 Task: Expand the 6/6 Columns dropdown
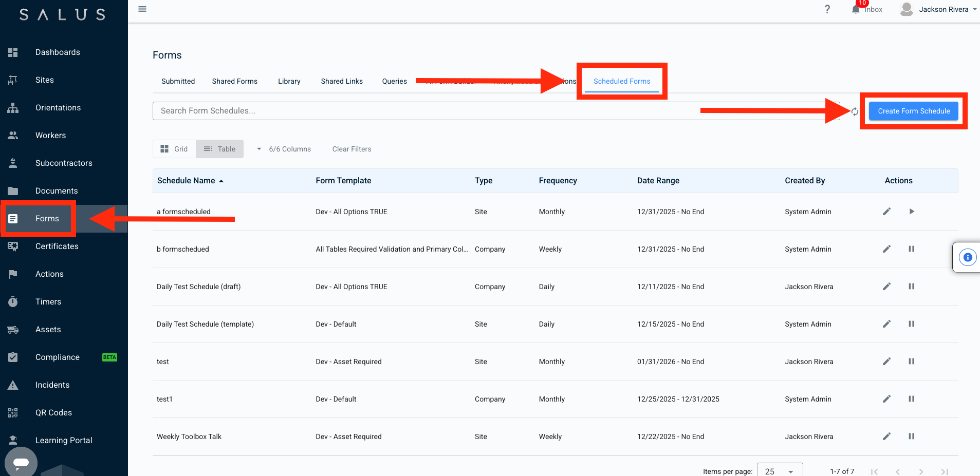click(x=284, y=149)
